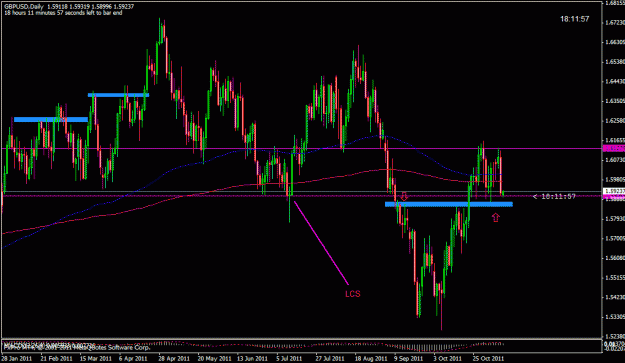Click the 1.6073 price axis label
The height and width of the screenshot is (363, 625).
pos(615,160)
